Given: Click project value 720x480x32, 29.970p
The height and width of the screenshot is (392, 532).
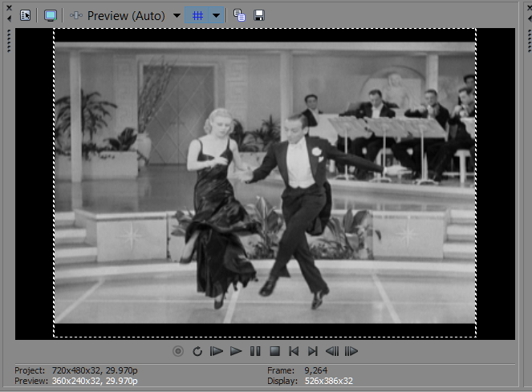Looking at the screenshot, I should click(95, 370).
